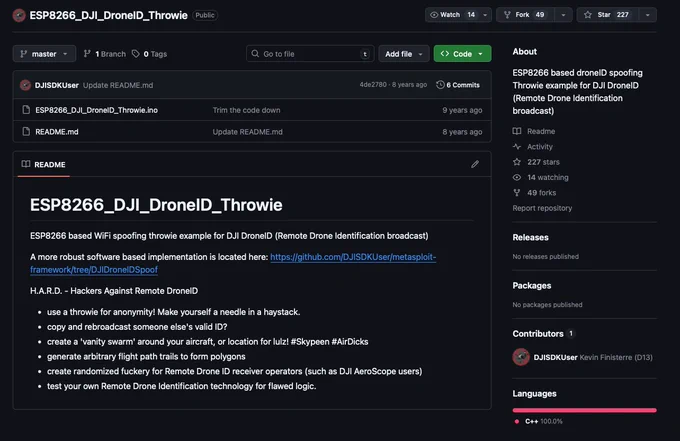Open the Packages heading link

click(x=532, y=285)
